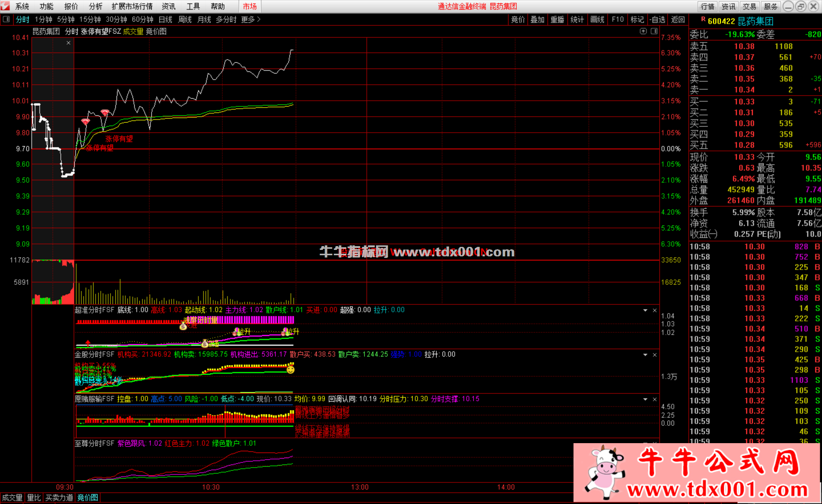Click the 统计 statistics button

coord(577,19)
